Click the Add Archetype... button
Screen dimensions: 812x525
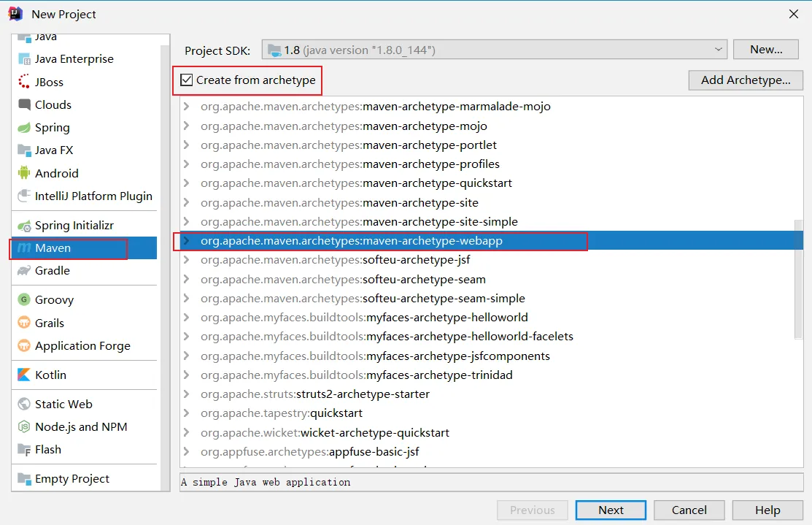pyautogui.click(x=745, y=80)
